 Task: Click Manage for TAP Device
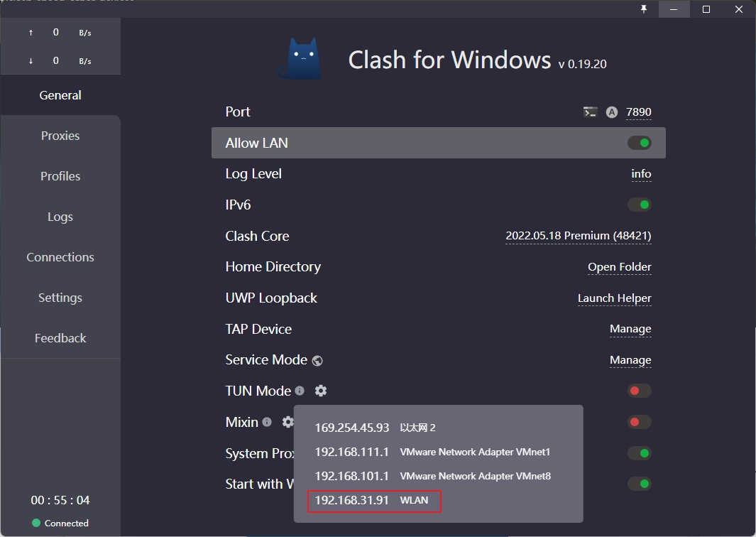pyautogui.click(x=630, y=329)
